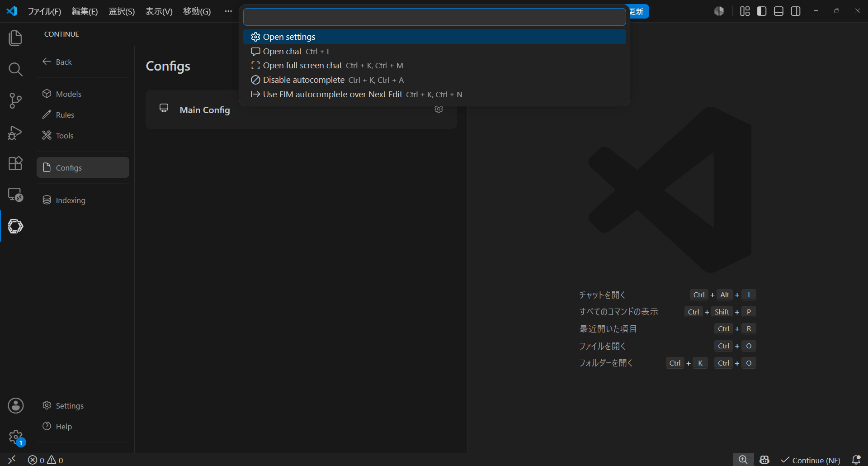Image resolution: width=868 pixels, height=466 pixels.
Task: Select the Continue extension icon
Action: 15,226
